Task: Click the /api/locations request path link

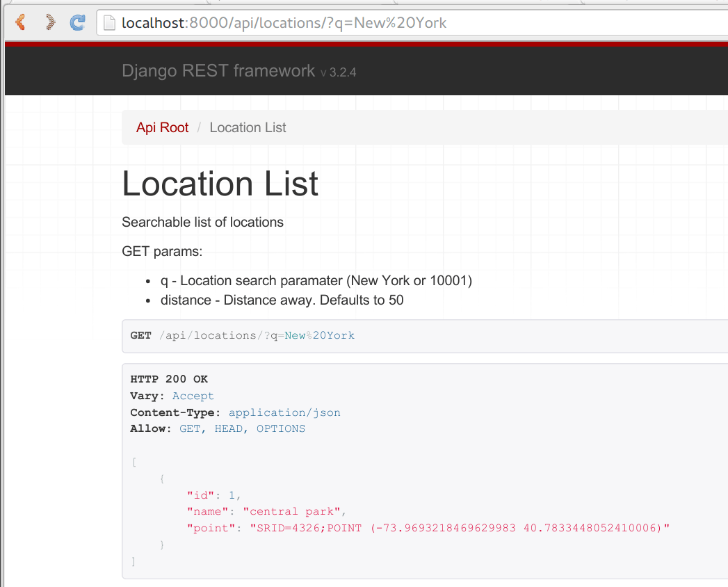Action: tap(208, 335)
